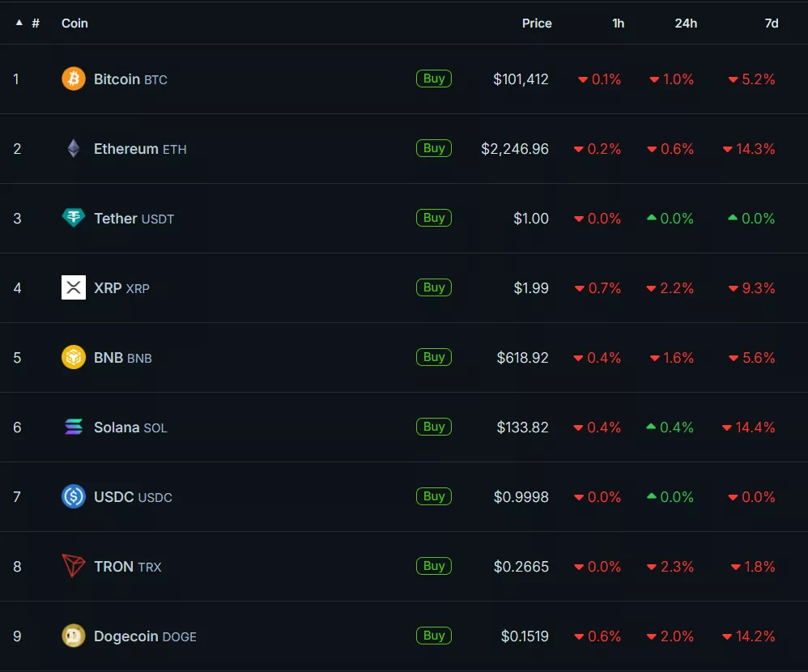Click the Solana gradient logo
The image size is (808, 672).
(x=73, y=427)
